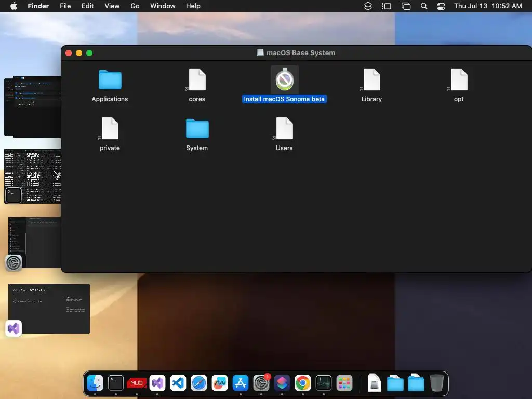The image size is (532, 399).
Task: Open the System folder
Action: (x=197, y=129)
